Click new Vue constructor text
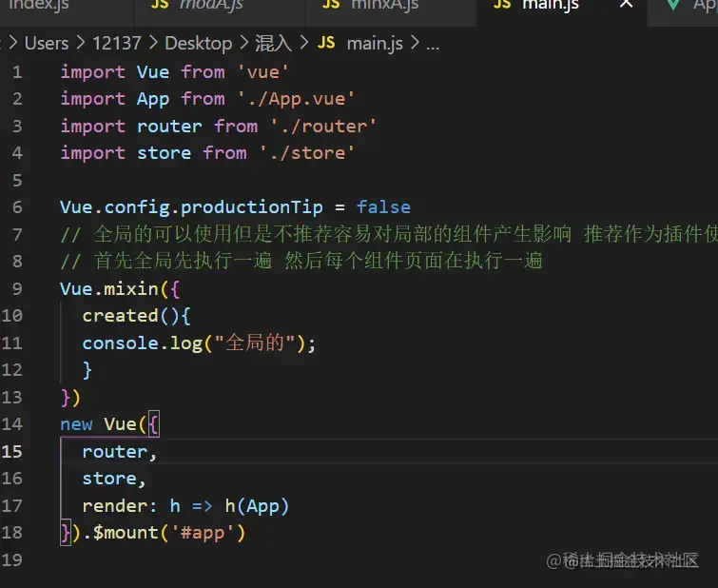718x588 pixels. (x=98, y=424)
